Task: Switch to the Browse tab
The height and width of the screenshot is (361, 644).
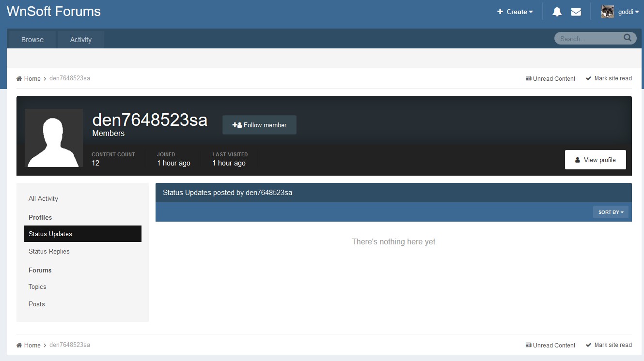Action: tap(32, 40)
